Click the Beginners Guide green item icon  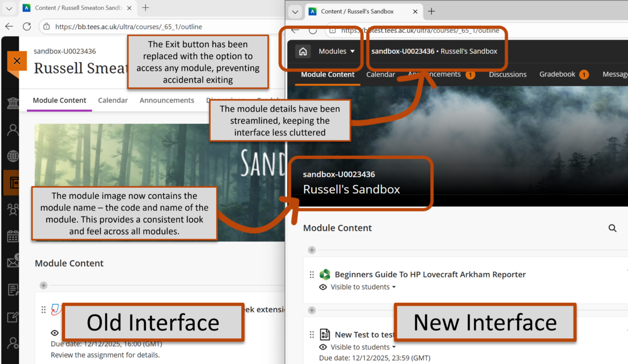click(x=325, y=275)
